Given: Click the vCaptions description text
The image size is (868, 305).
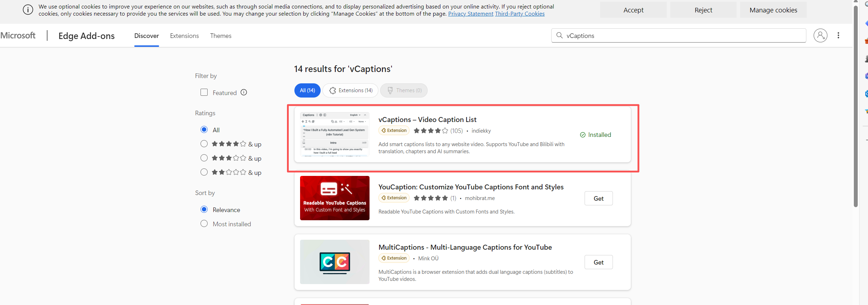Looking at the screenshot, I should click(471, 148).
